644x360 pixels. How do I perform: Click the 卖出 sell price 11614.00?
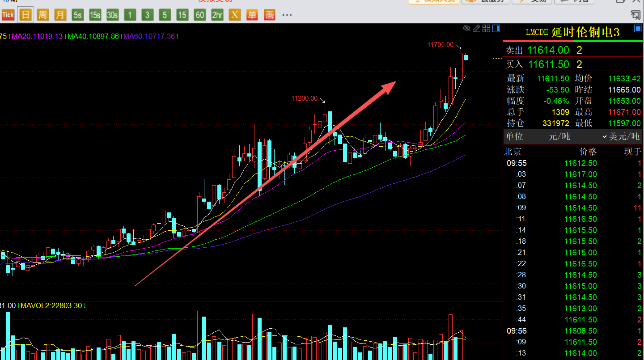548,50
